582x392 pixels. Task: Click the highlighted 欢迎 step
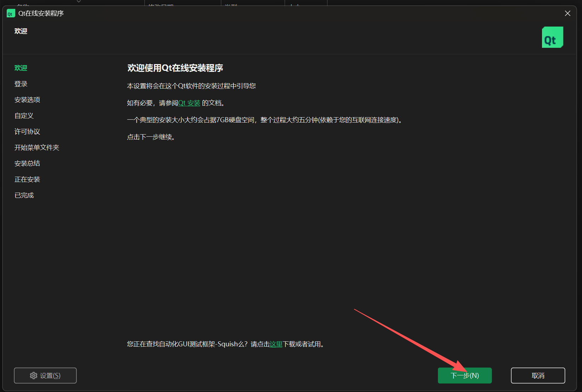tap(21, 68)
